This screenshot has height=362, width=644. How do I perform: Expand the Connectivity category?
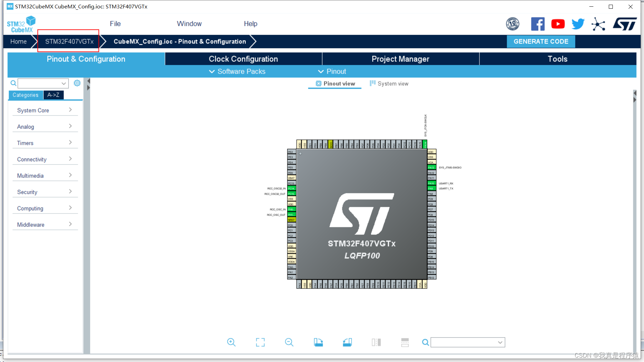[45, 159]
